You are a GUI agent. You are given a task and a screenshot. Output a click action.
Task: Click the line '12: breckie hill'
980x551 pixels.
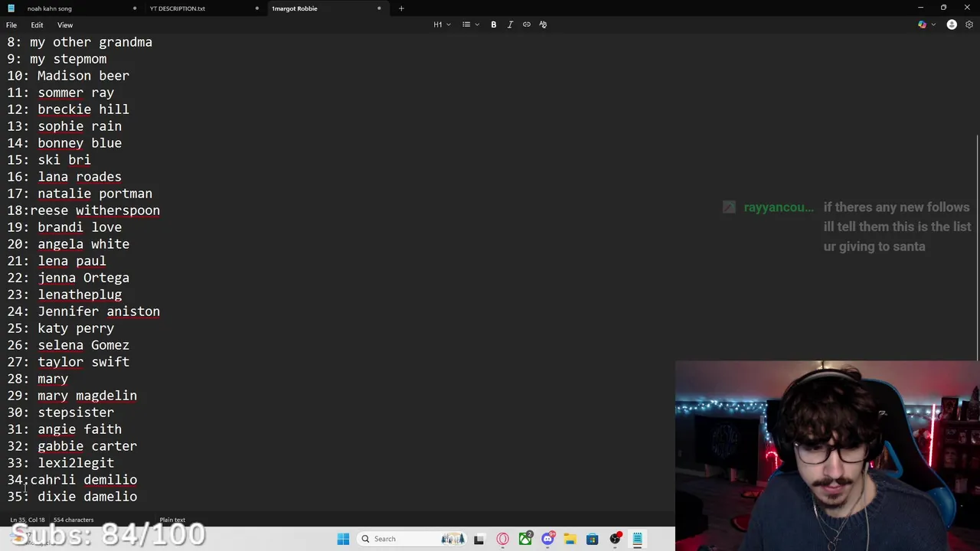coord(68,109)
